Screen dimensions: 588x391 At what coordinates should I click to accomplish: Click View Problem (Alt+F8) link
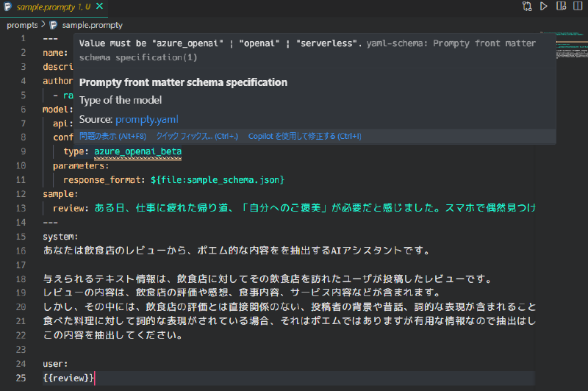coord(112,136)
